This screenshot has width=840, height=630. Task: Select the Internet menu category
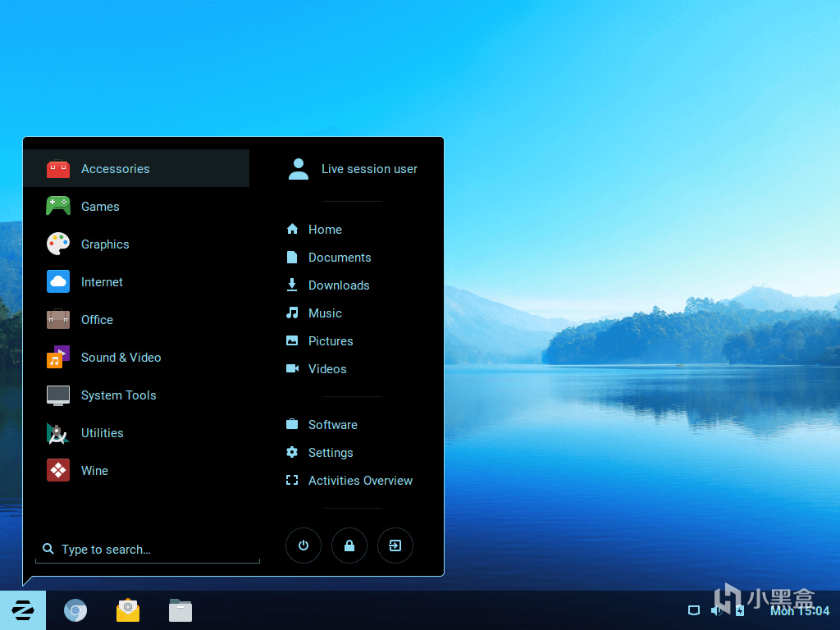(x=137, y=282)
